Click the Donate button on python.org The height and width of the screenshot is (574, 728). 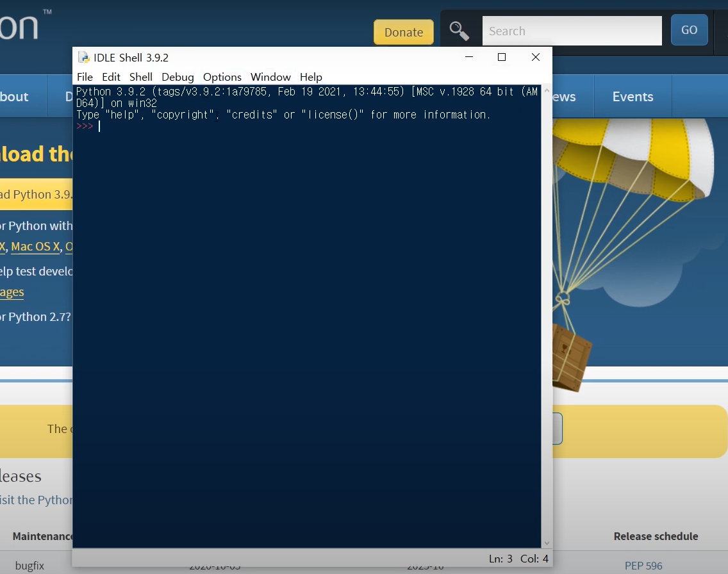point(404,32)
